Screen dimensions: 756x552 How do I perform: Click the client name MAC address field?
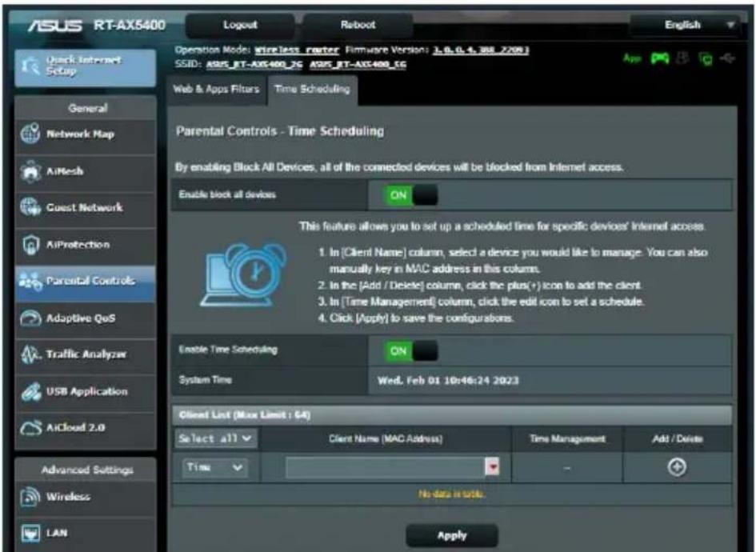[x=386, y=467]
